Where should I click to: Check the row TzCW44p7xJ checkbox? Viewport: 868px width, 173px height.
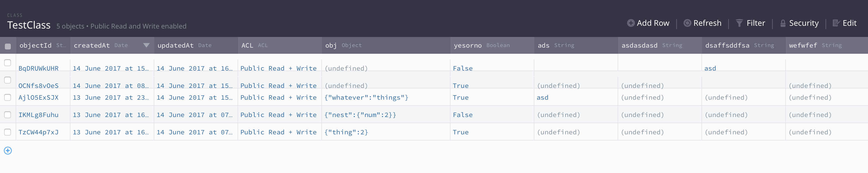click(x=8, y=132)
